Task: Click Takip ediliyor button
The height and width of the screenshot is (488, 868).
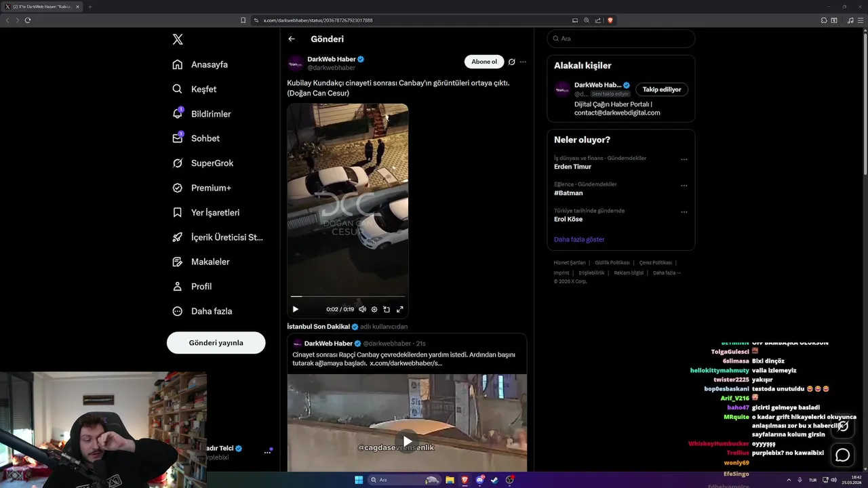Action: 661,89
